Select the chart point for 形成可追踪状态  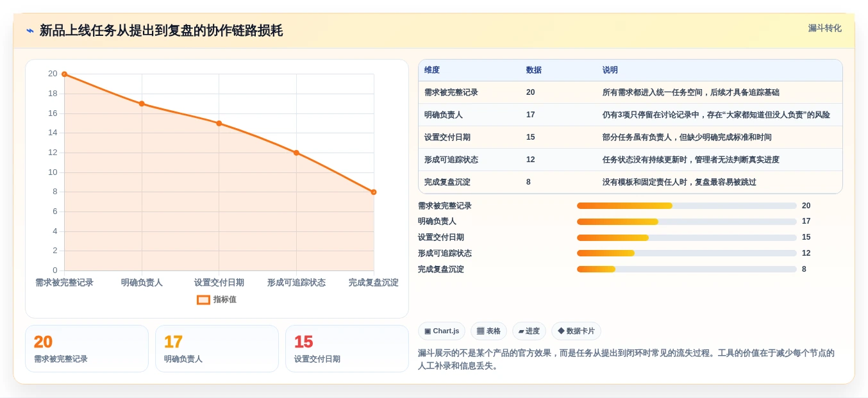pos(296,153)
